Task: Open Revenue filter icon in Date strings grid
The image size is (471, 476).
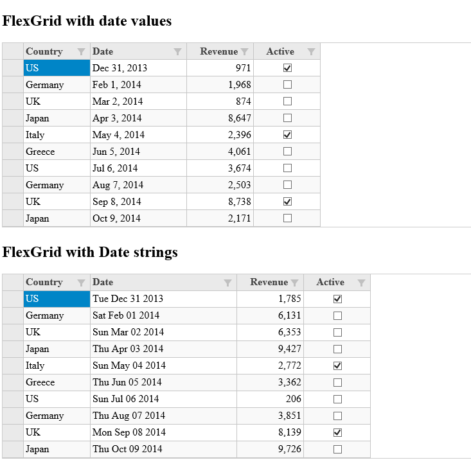Action: point(294,283)
